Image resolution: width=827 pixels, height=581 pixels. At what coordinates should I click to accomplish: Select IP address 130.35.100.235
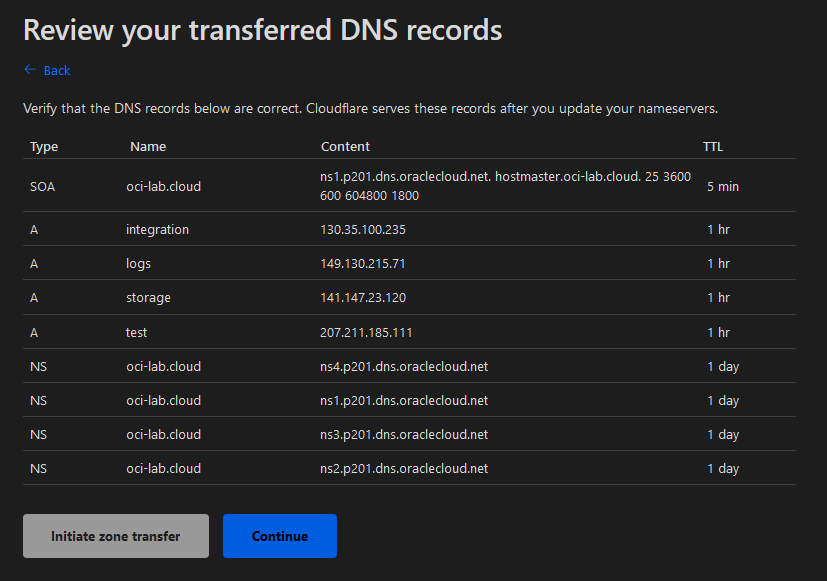[363, 230]
